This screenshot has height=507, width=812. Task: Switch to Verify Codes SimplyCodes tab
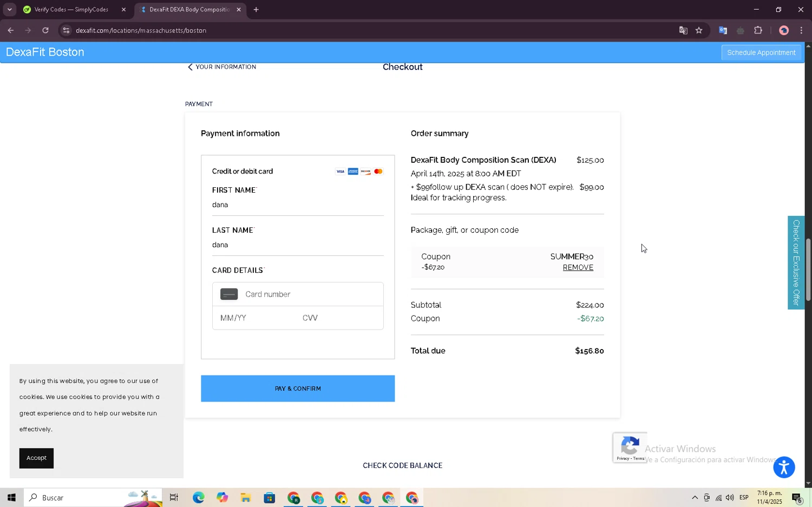coord(70,10)
